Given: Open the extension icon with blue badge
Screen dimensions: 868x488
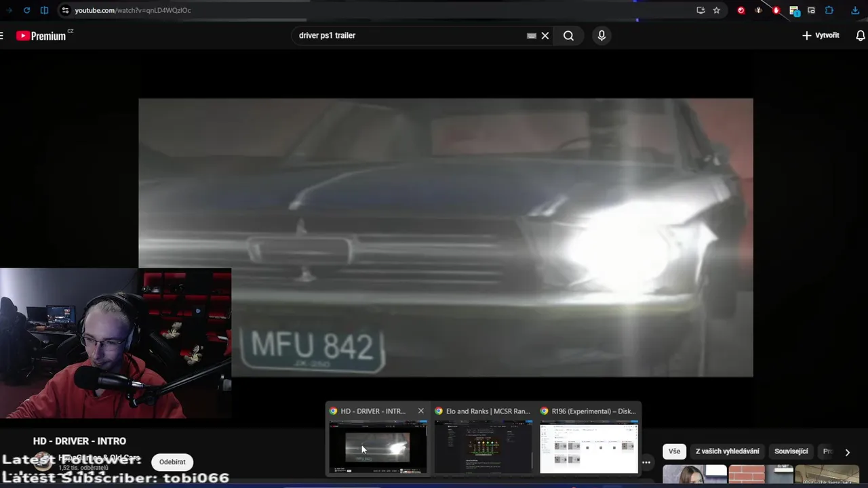Looking at the screenshot, I should click(794, 10).
